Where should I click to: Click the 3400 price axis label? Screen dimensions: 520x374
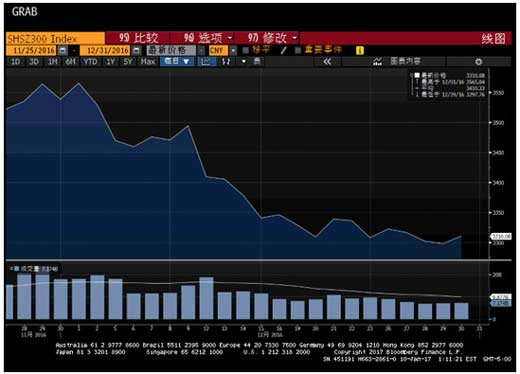(498, 182)
